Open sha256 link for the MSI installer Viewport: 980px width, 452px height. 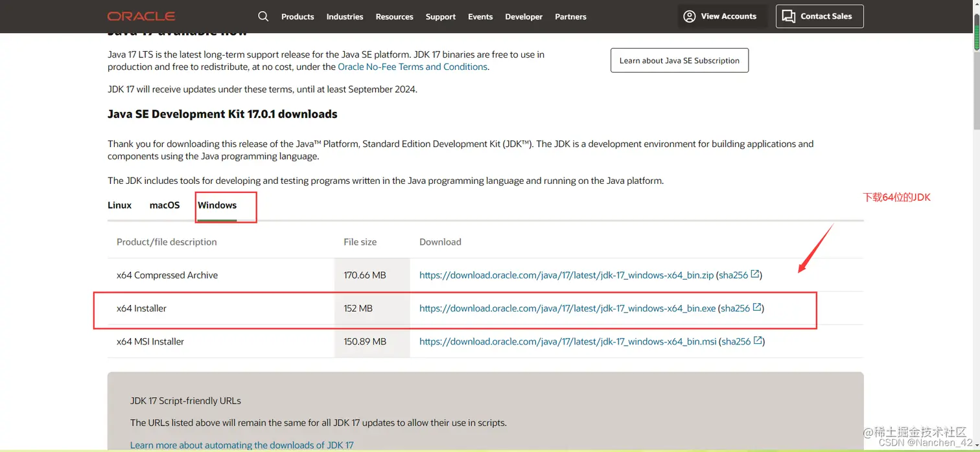click(736, 341)
